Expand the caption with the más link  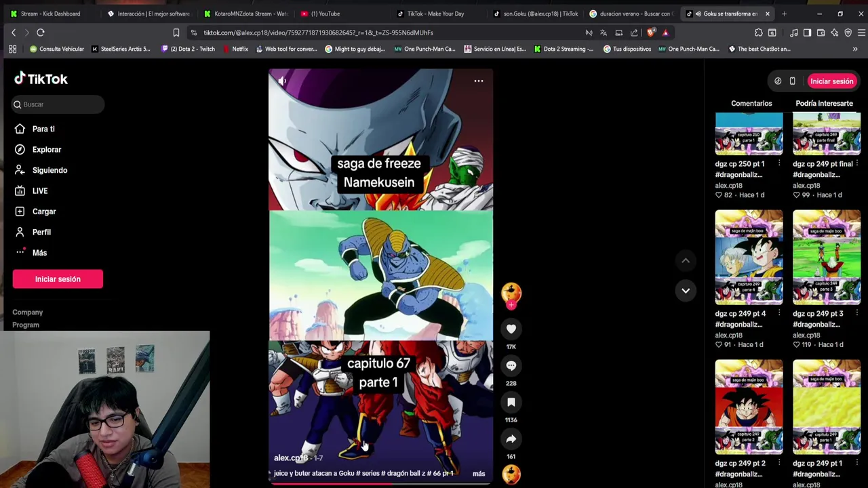point(479,474)
